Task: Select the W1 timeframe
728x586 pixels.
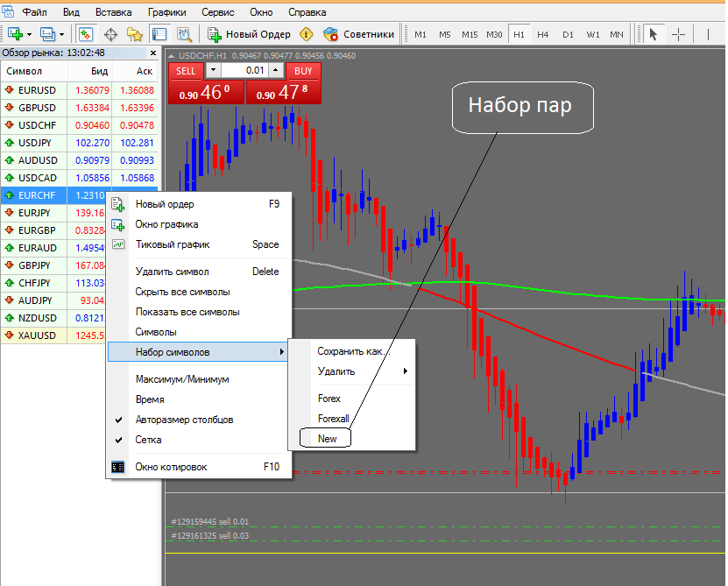Action: (592, 34)
